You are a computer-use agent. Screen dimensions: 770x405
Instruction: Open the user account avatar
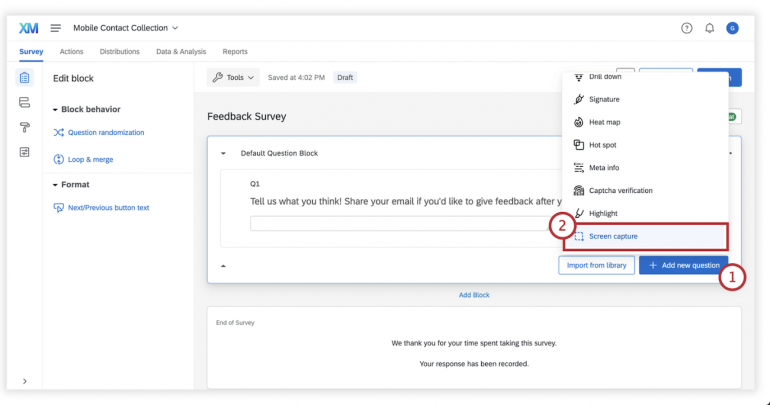pyautogui.click(x=733, y=27)
